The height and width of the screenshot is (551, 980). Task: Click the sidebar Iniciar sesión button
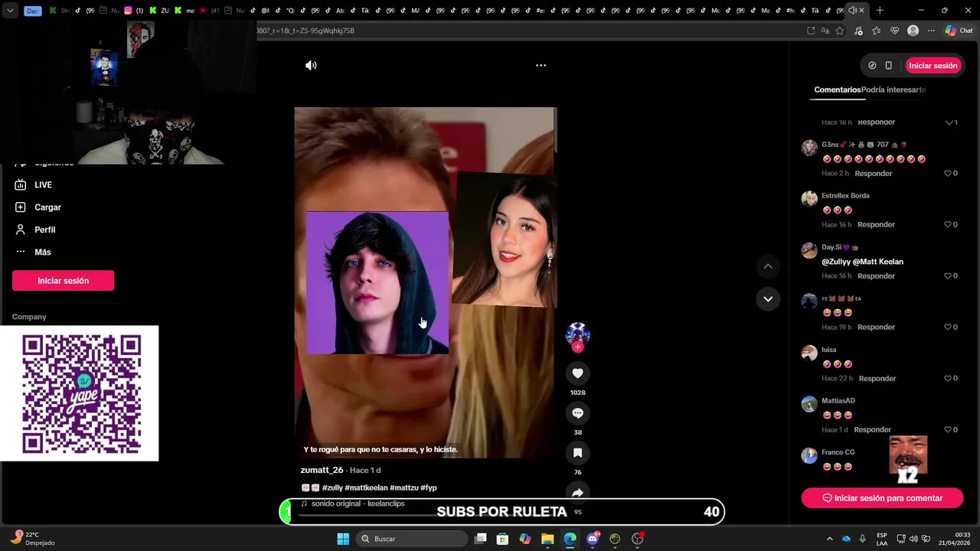[x=64, y=281]
